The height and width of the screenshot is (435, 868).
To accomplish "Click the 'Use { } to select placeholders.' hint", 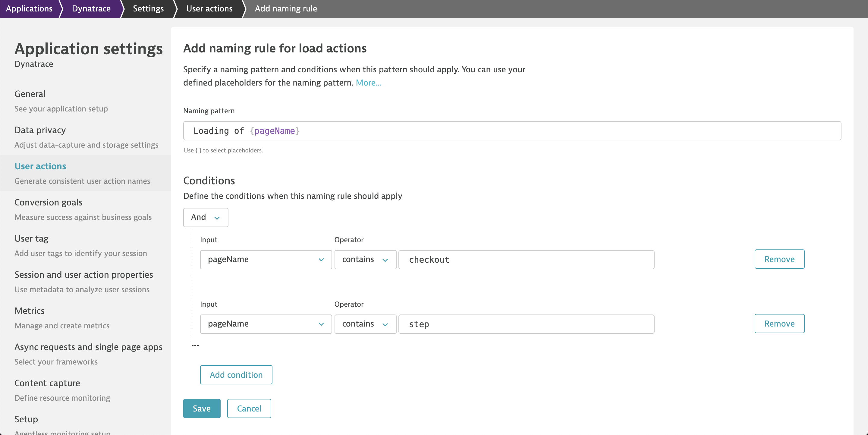I will pyautogui.click(x=223, y=151).
